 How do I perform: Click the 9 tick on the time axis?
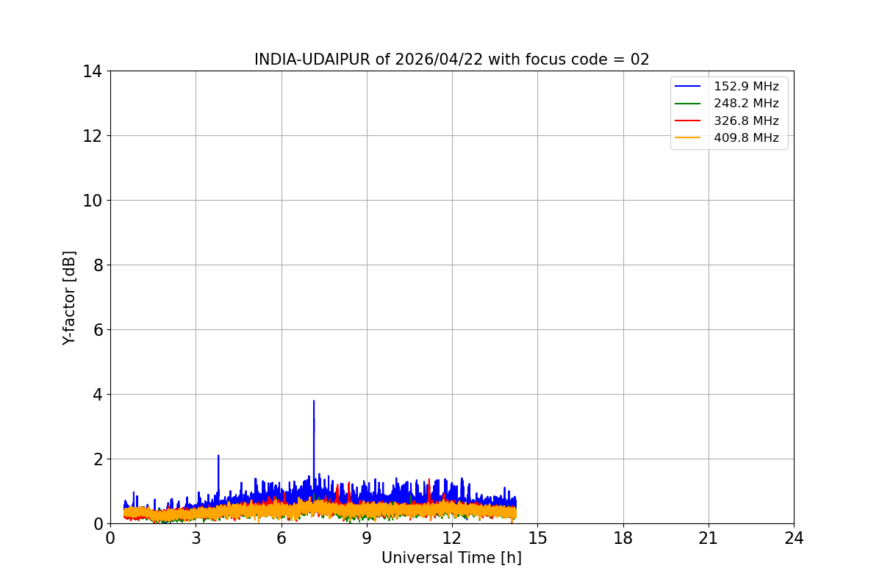[x=367, y=538]
